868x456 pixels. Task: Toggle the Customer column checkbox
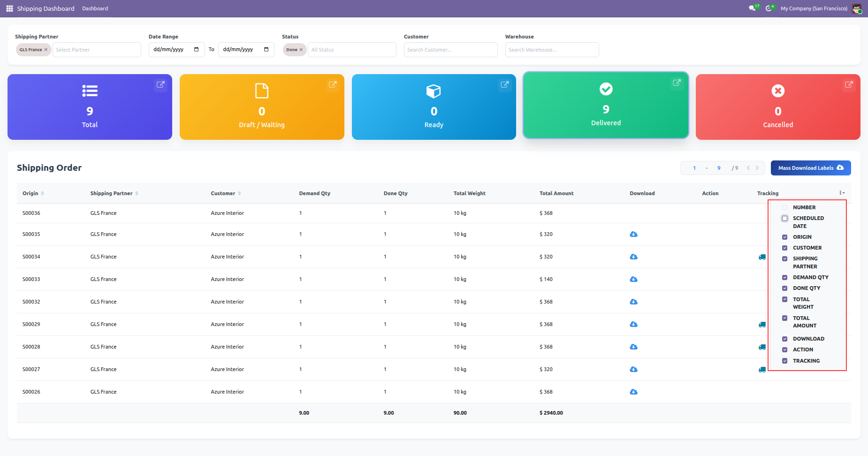[784, 248]
